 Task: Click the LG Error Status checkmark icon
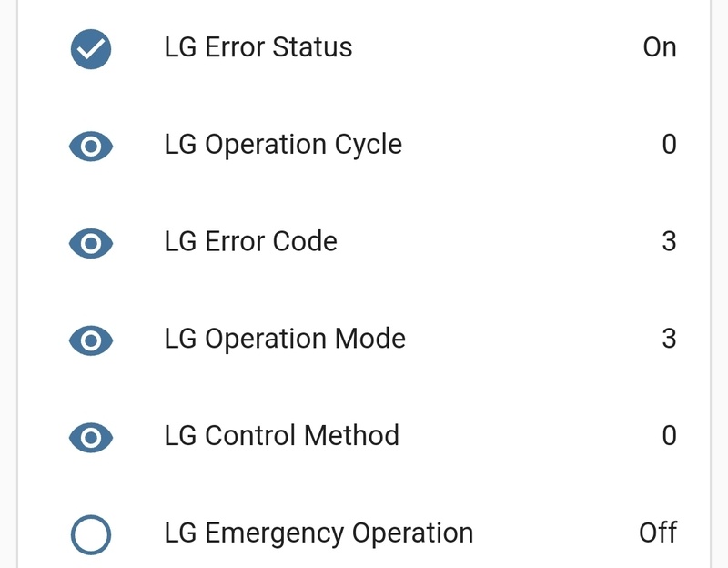click(x=91, y=48)
